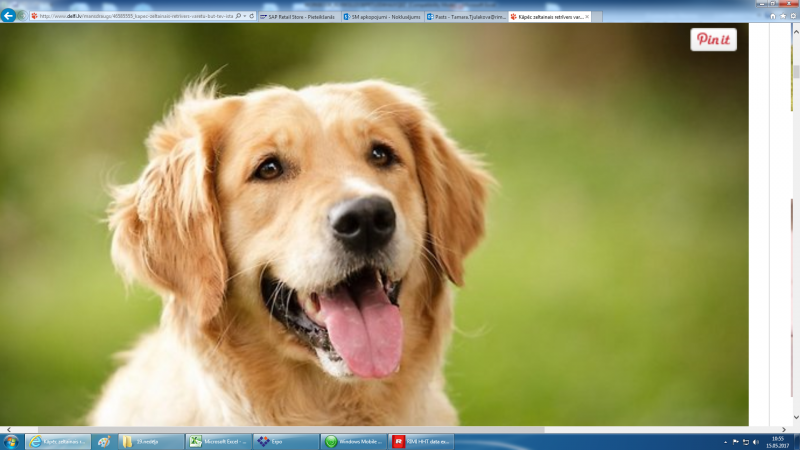Open the Windows Start menu
Image resolution: width=800 pixels, height=450 pixels.
tap(11, 441)
